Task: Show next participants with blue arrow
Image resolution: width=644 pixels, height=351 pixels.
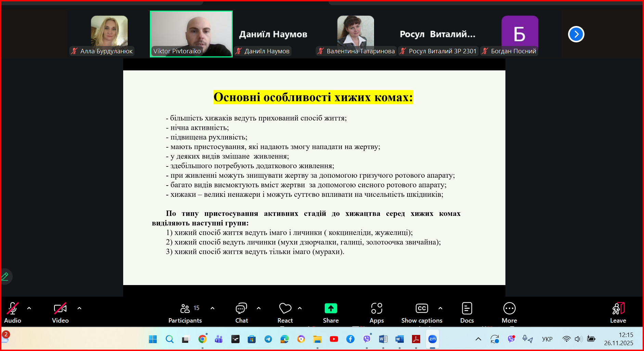Action: 576,34
